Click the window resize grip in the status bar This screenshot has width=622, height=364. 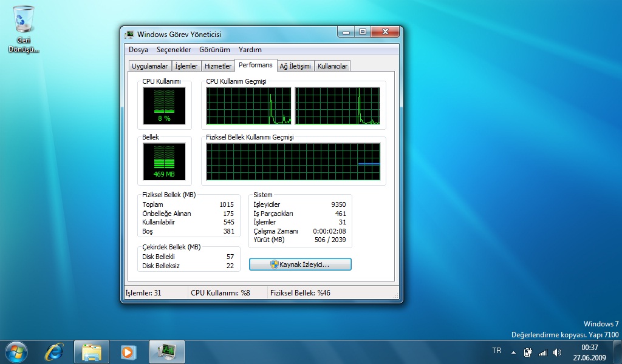click(x=395, y=295)
